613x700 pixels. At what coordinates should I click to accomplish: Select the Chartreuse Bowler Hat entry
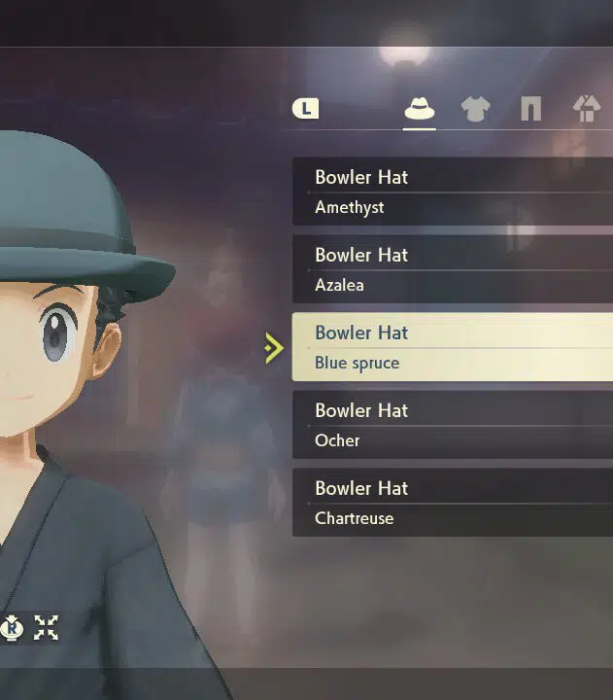click(453, 503)
